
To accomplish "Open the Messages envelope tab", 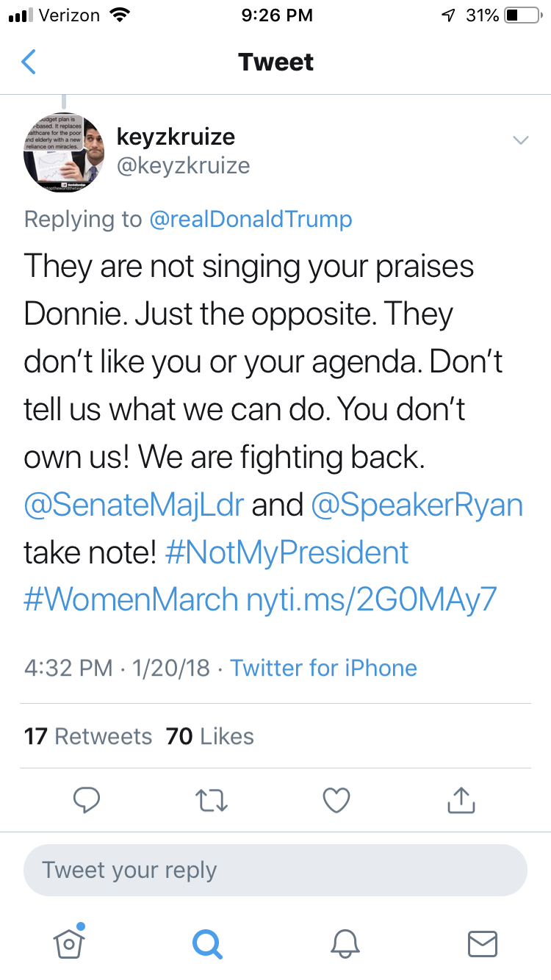I will point(483,943).
